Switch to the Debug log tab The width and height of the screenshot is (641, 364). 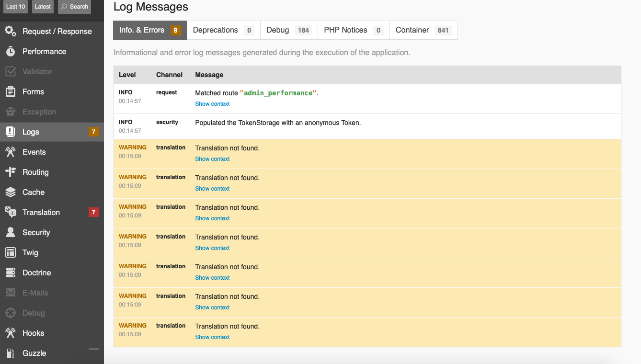289,30
